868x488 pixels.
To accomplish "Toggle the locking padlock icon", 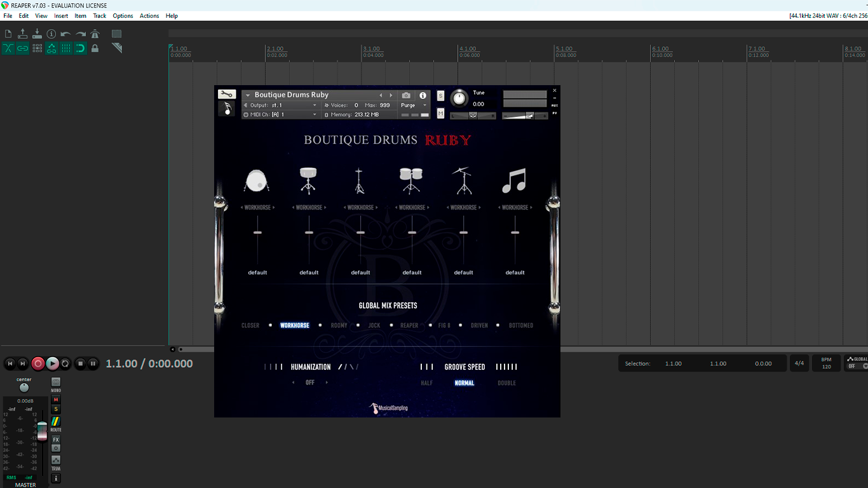I will tap(95, 48).
